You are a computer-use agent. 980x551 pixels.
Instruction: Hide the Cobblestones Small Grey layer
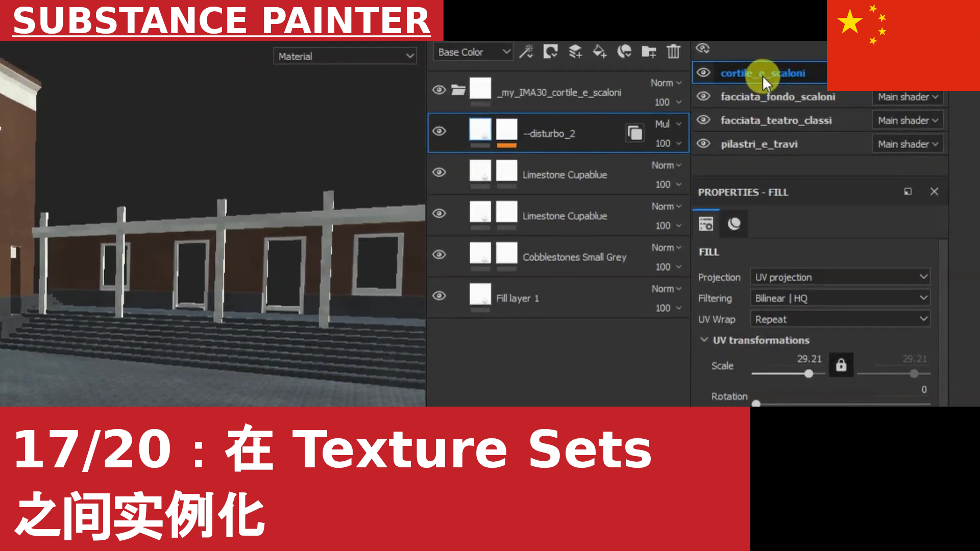[x=439, y=255]
